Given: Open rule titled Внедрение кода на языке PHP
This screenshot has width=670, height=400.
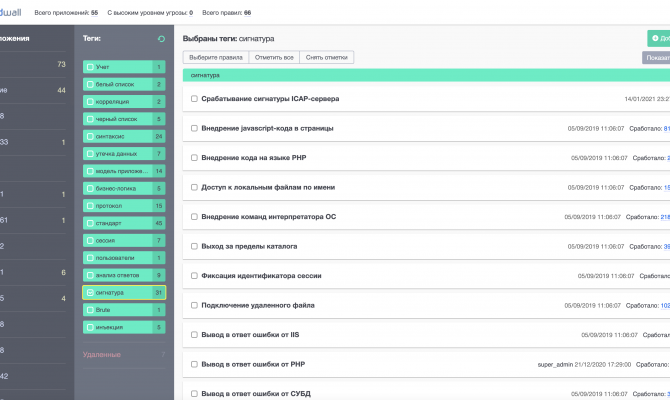Looking at the screenshot, I should coord(254,158).
